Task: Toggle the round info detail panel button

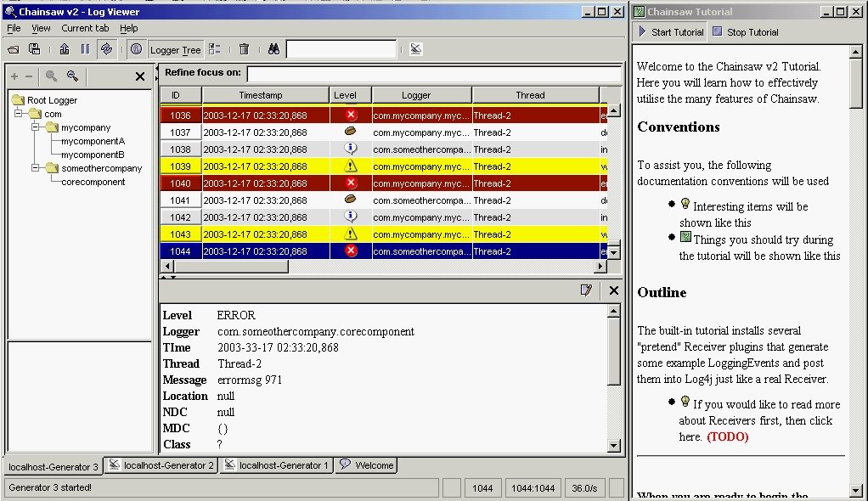Action: click(136, 49)
